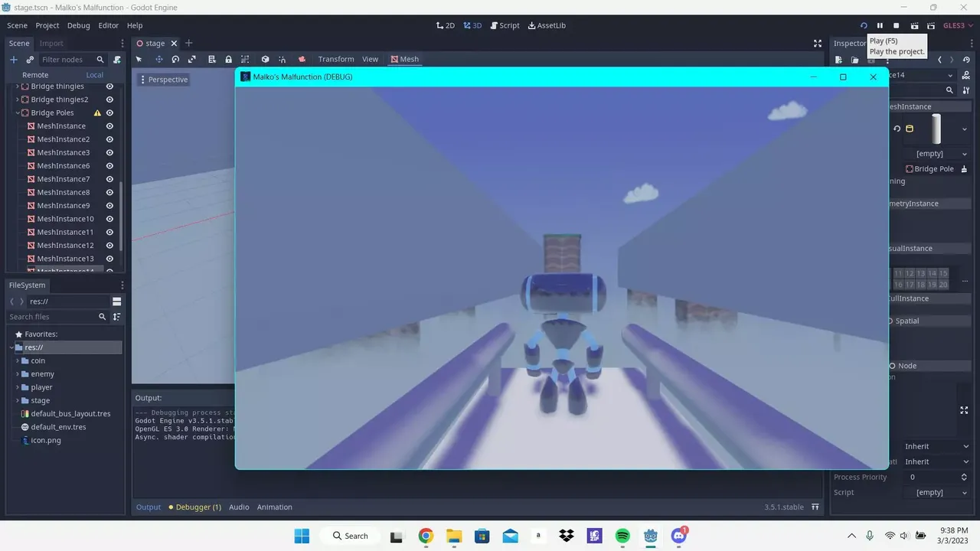This screenshot has height=551, width=980.
Task: Open the viewport View menu
Action: click(x=370, y=59)
